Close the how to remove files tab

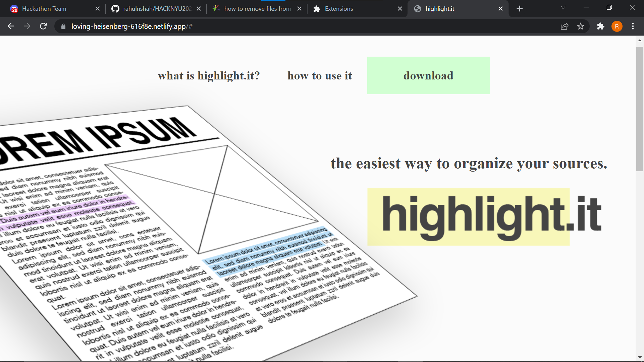299,9
